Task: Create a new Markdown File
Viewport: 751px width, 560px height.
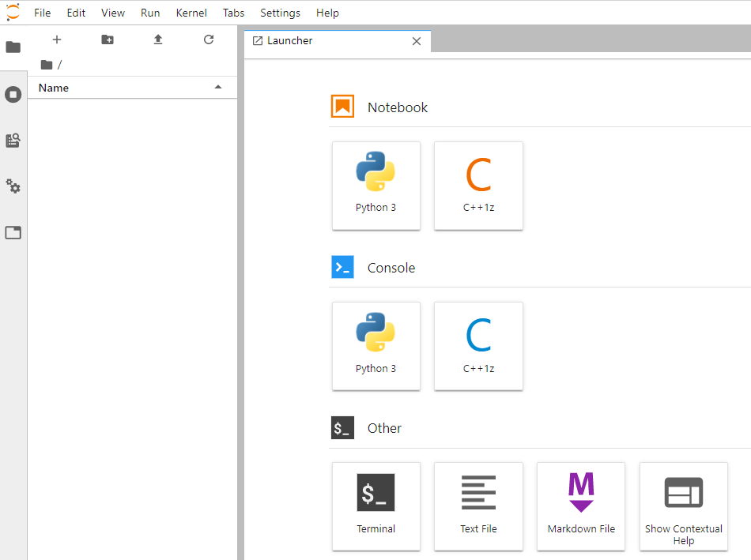Action: tap(581, 506)
